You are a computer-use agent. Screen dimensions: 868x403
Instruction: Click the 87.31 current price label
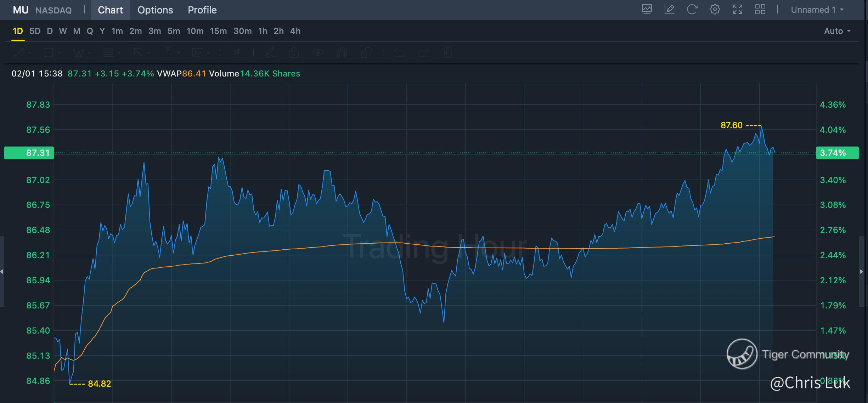point(29,153)
